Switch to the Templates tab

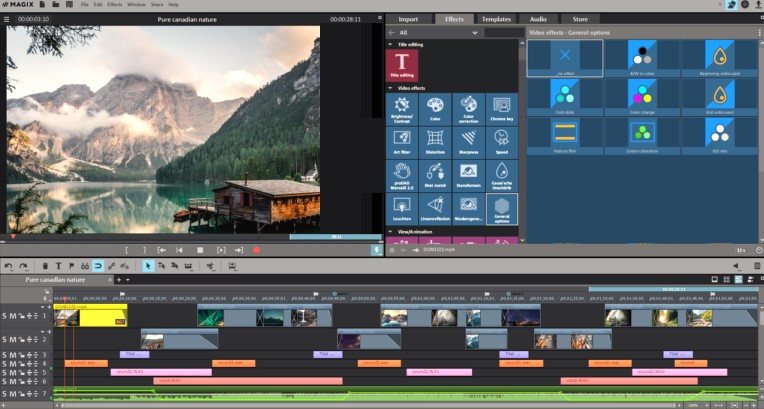click(496, 19)
